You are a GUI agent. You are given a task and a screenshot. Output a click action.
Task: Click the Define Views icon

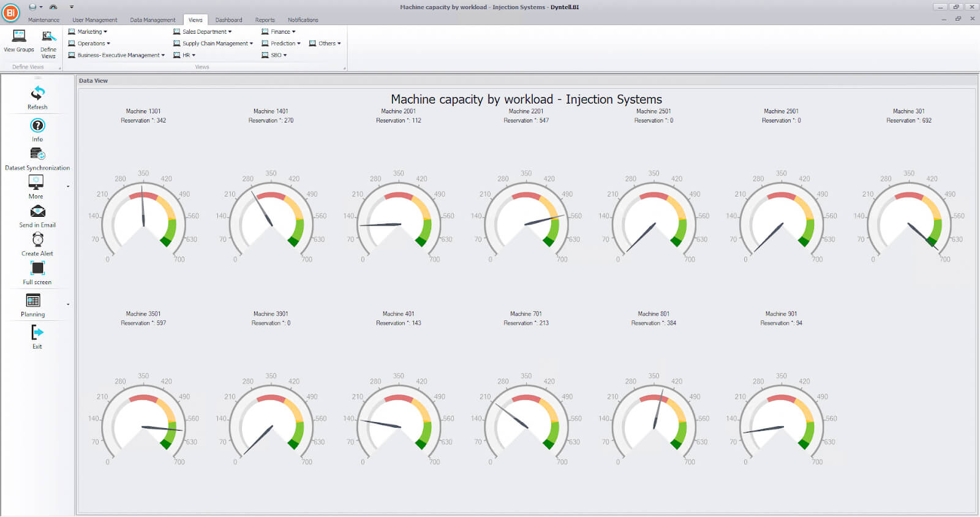click(x=48, y=38)
